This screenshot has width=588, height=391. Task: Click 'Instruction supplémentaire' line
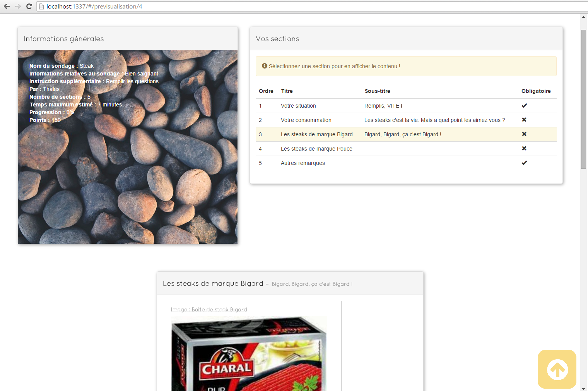pyautogui.click(x=94, y=81)
